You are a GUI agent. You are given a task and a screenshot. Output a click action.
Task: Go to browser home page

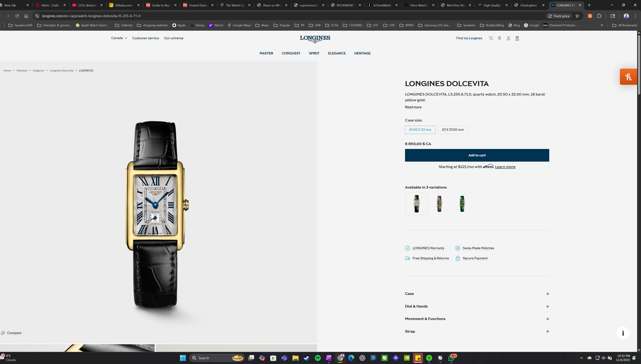(26, 16)
